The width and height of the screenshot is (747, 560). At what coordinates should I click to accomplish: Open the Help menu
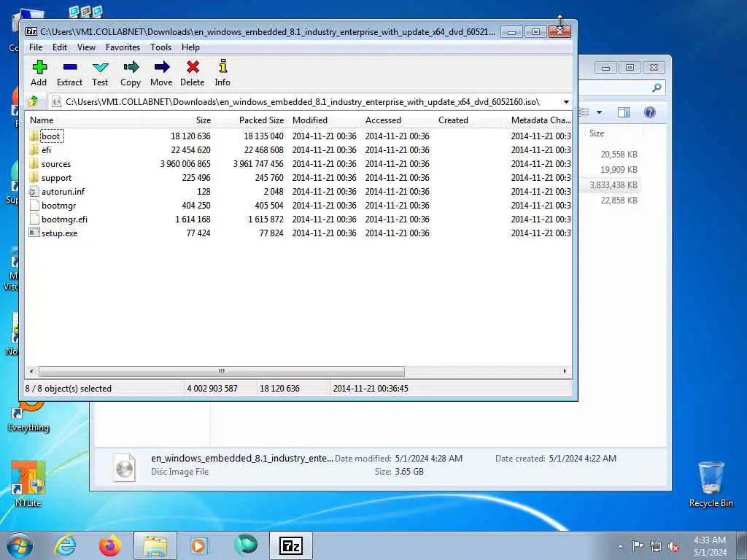pyautogui.click(x=190, y=47)
